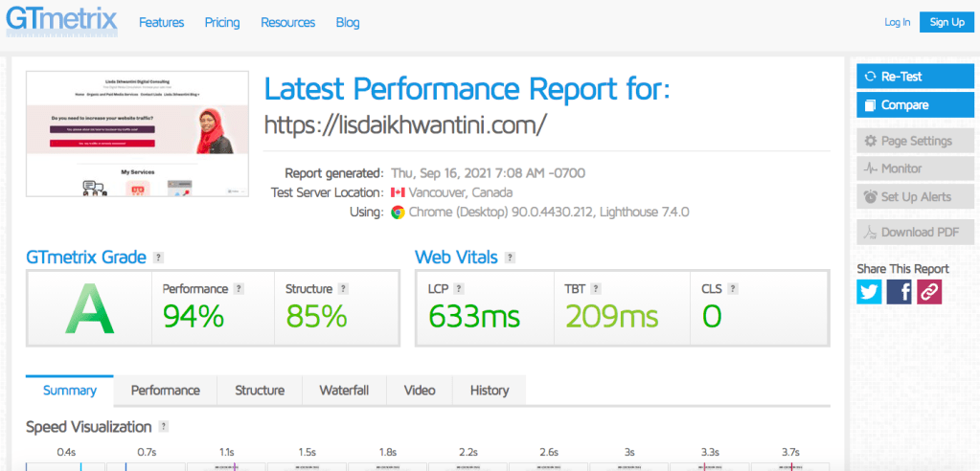Screen dimensions: 980x471
Task: Click the Compare button
Action: (x=915, y=105)
